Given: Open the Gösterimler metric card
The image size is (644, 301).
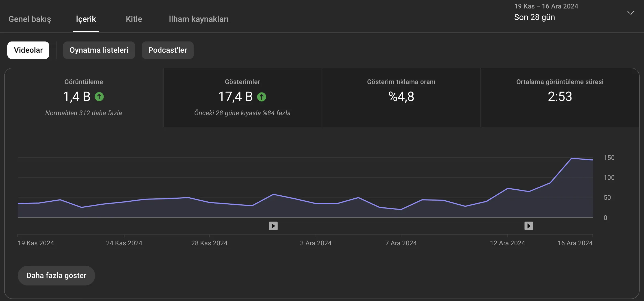Looking at the screenshot, I should (x=242, y=97).
